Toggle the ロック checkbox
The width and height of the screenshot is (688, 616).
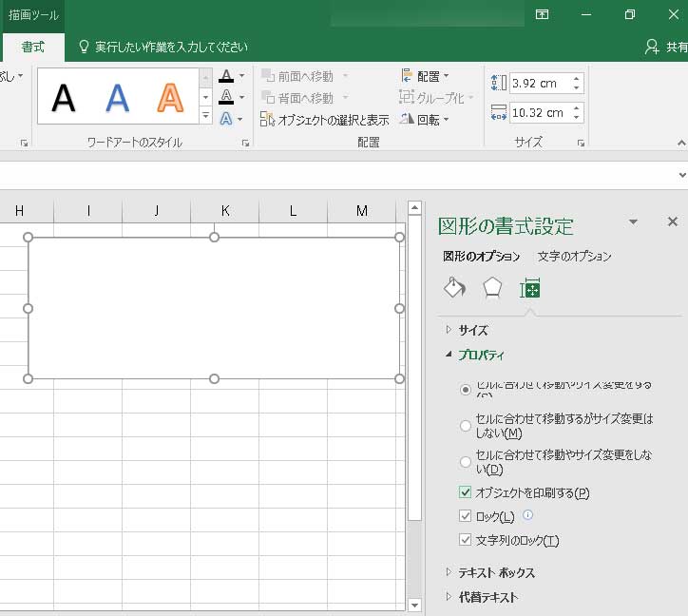(465, 516)
